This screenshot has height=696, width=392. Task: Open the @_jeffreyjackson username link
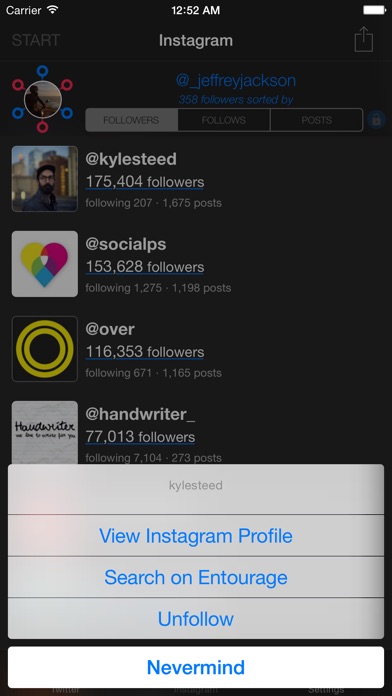[236, 80]
